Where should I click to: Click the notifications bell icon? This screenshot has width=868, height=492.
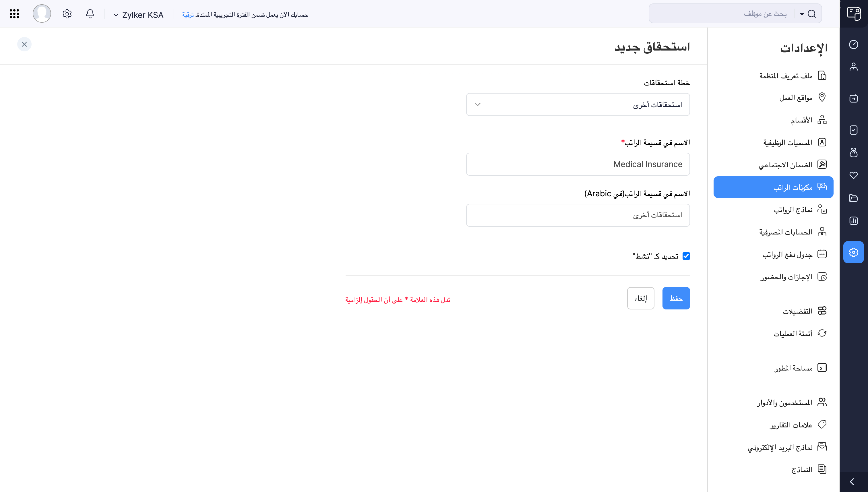tap(90, 14)
